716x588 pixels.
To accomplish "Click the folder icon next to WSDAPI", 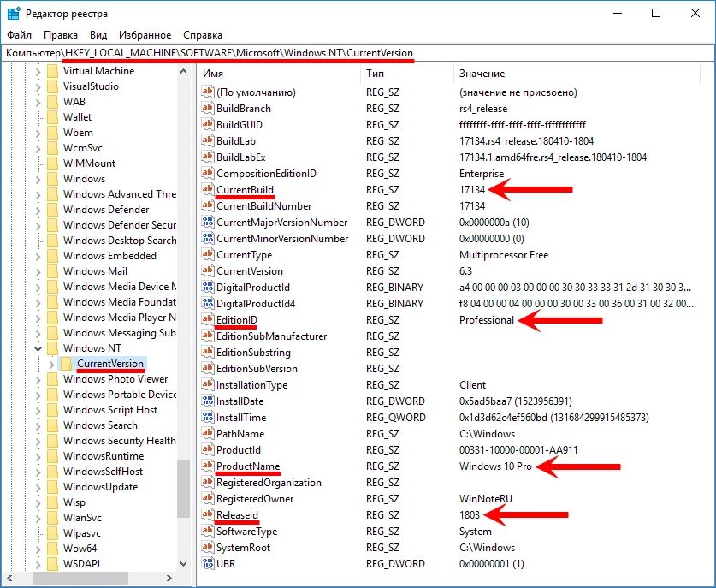I will pyautogui.click(x=52, y=564).
